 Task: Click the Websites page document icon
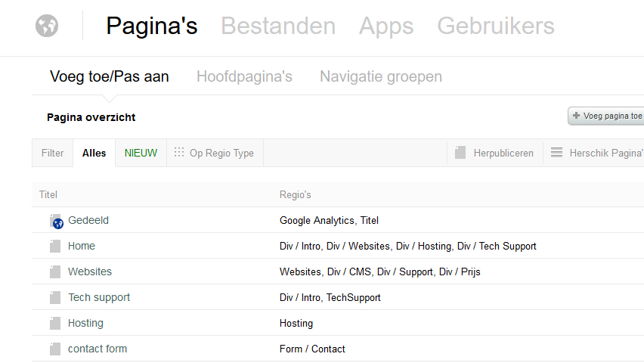[x=54, y=272]
